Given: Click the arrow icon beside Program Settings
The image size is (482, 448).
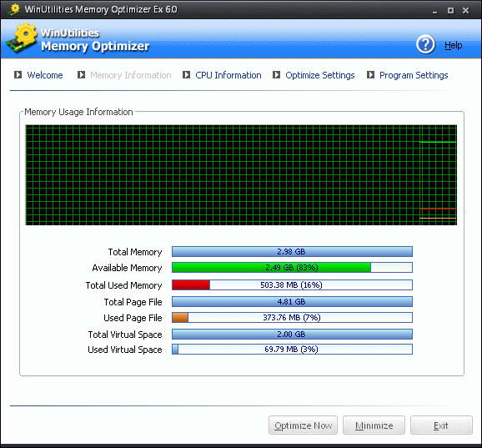Looking at the screenshot, I should [x=370, y=75].
